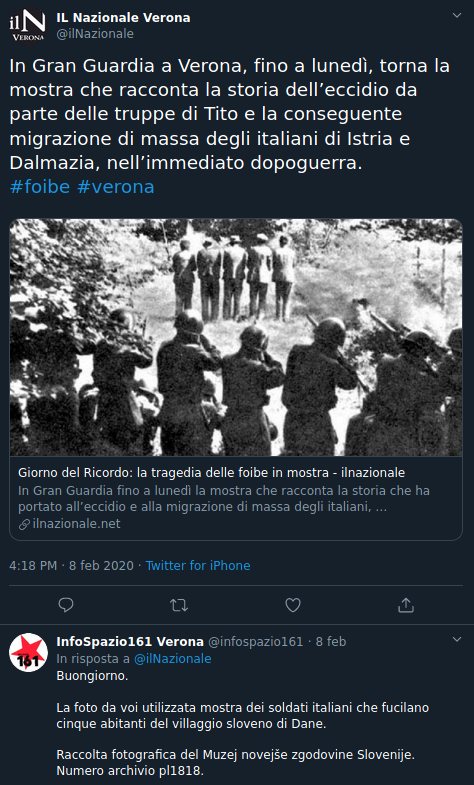Screen dimensions: 474x785
Task: Click the reply speech bubble icon
Action: pyautogui.click(x=66, y=605)
